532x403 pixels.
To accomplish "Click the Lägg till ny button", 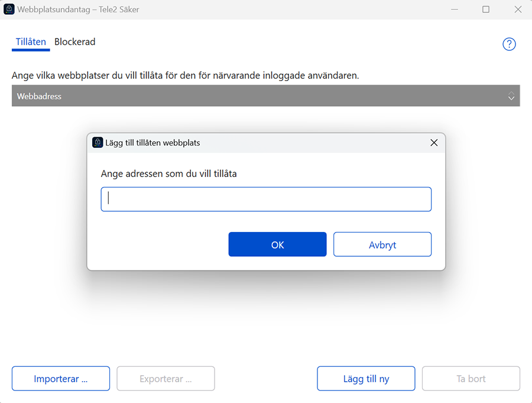I will 366,379.
